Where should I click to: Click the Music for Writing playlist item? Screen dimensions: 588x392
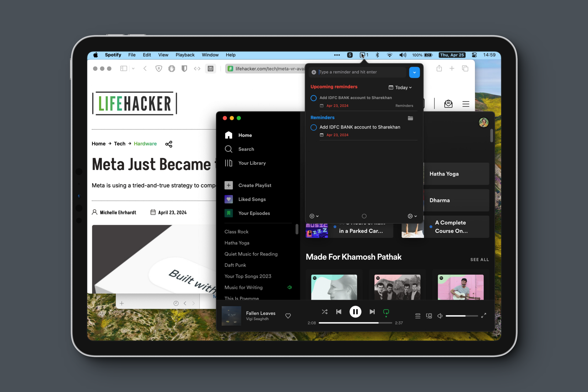pyautogui.click(x=243, y=287)
